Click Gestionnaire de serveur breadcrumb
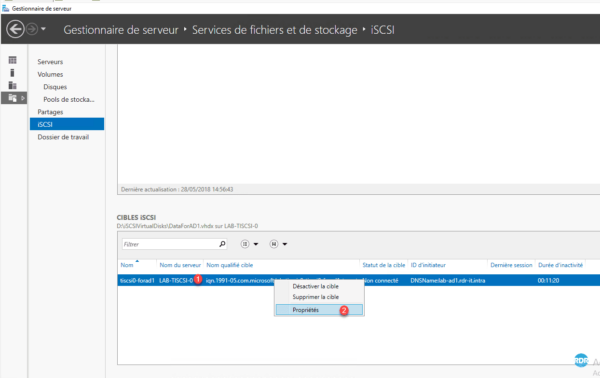600x378 pixels. (x=121, y=30)
